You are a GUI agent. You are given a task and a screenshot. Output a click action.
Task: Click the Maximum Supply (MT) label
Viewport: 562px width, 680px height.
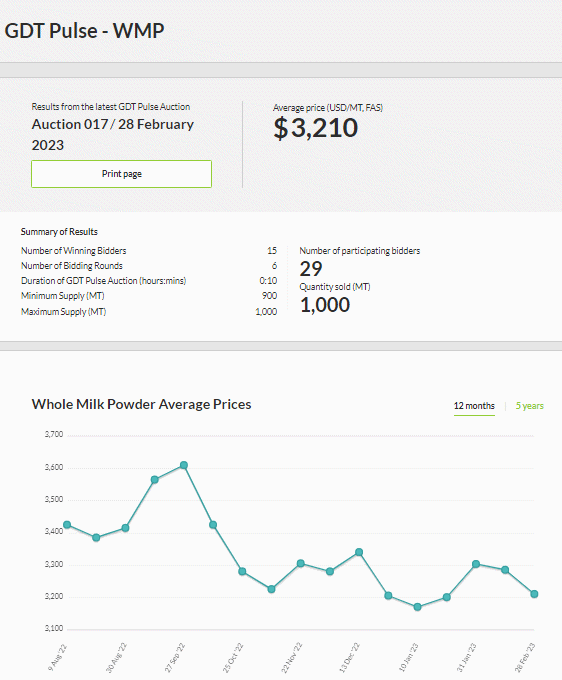63,311
